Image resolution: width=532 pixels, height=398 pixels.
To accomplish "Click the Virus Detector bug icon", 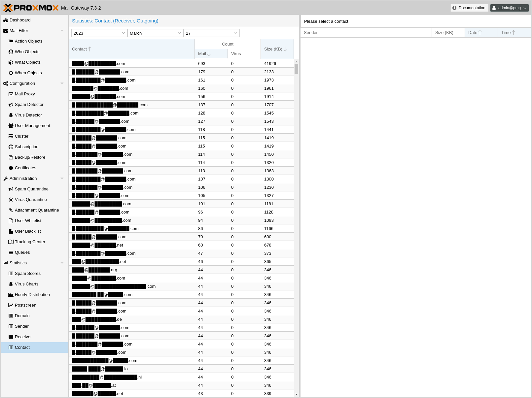I will tap(11, 115).
